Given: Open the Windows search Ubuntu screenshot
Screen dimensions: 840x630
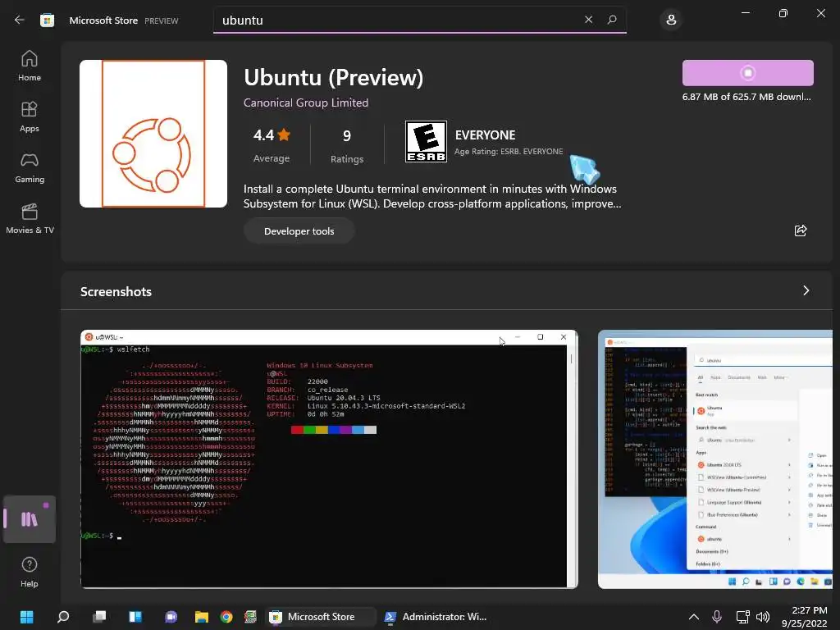Looking at the screenshot, I should click(715, 459).
